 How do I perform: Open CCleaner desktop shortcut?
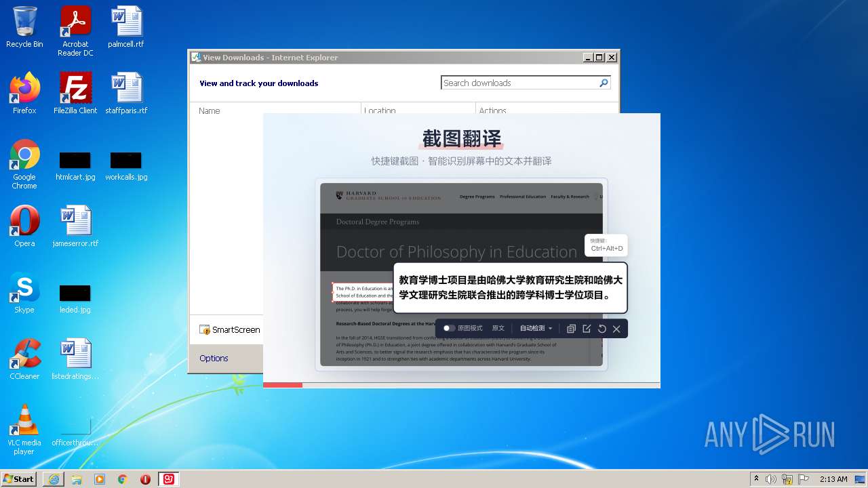[24, 359]
